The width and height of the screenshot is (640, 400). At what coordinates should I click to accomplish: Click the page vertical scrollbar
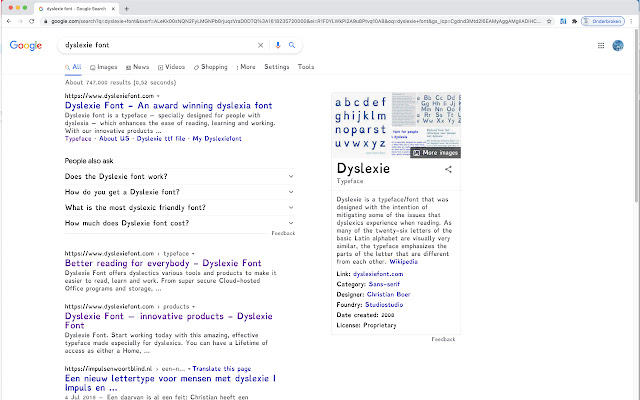637,114
